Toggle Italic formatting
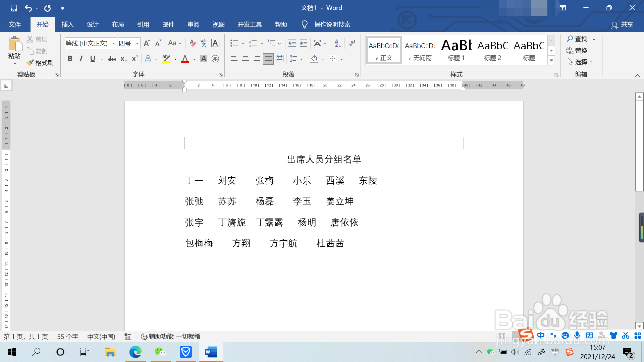The height and width of the screenshot is (362, 644). [81, 59]
